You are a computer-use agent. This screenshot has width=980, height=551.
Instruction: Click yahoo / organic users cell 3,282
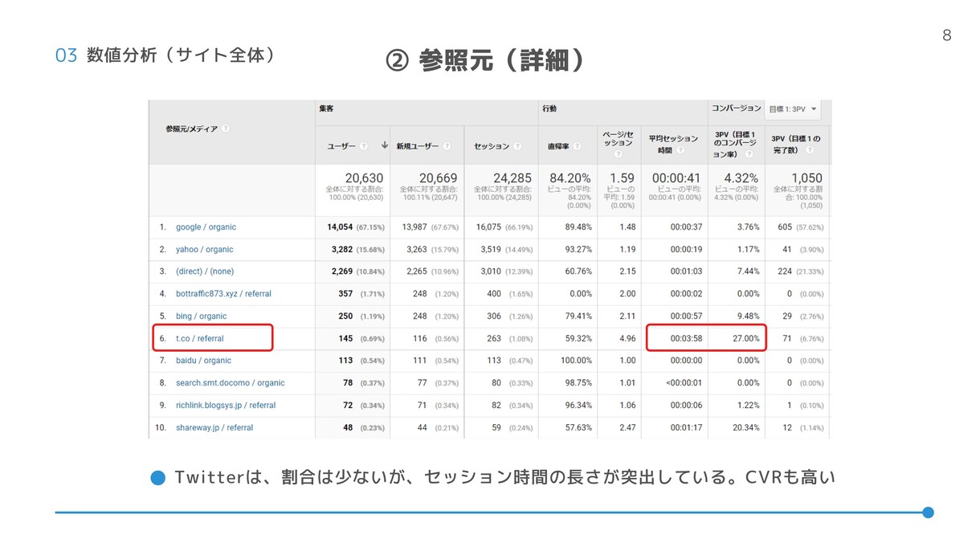(343, 250)
